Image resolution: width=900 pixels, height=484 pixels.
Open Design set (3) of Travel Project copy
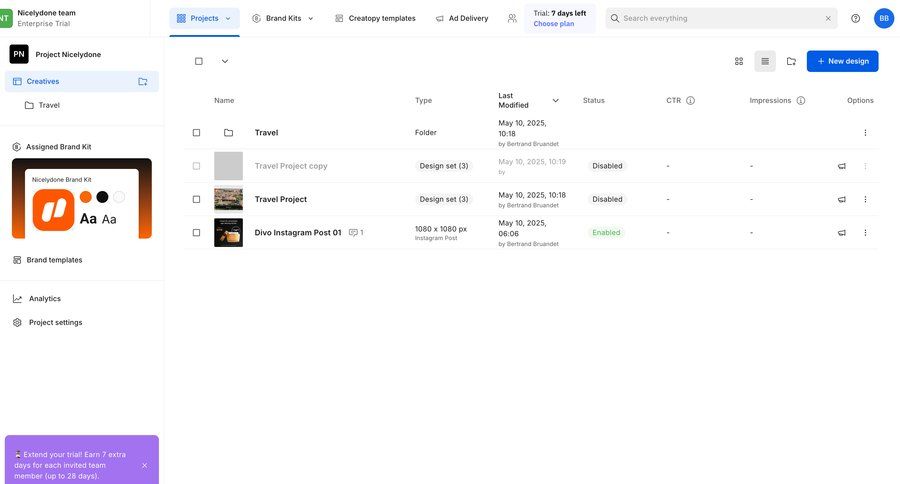click(x=444, y=166)
